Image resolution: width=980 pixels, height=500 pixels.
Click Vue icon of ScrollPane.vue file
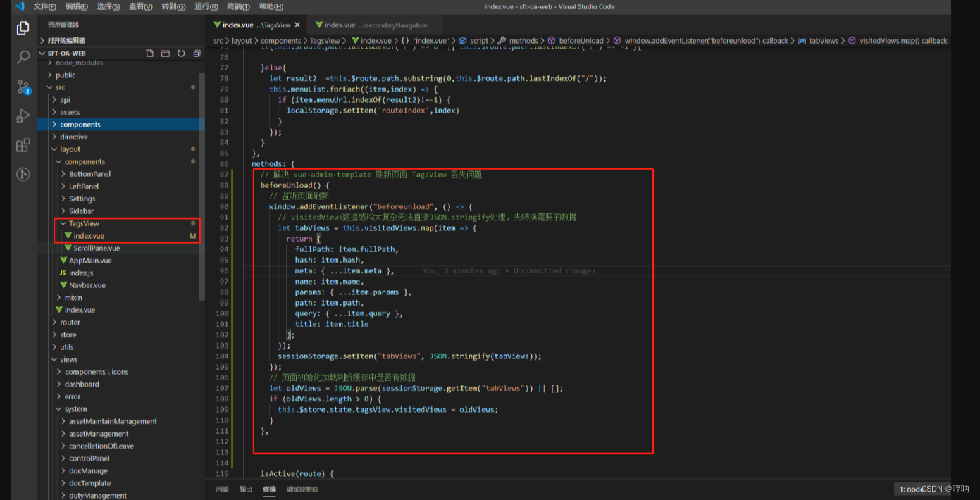tap(68, 249)
